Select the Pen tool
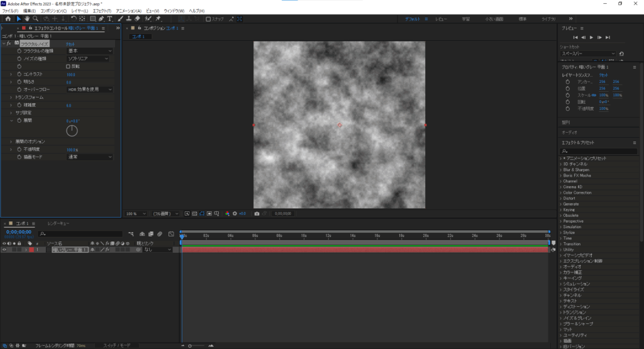This screenshot has height=349, width=644. (101, 19)
